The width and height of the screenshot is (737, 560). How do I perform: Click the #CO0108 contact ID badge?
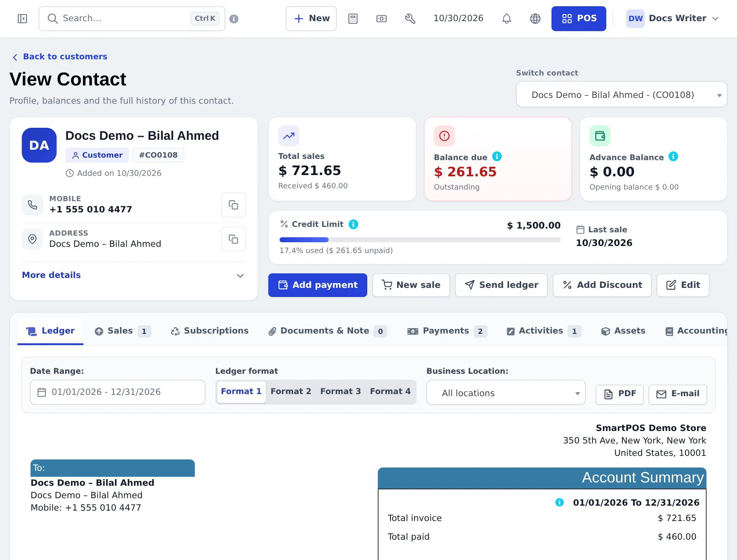(158, 155)
